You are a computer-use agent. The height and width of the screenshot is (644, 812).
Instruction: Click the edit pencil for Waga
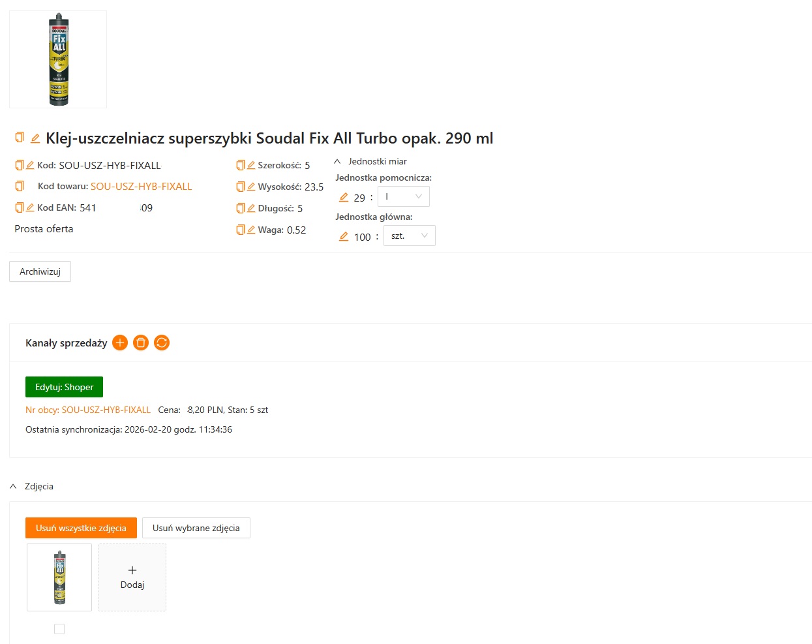(251, 230)
